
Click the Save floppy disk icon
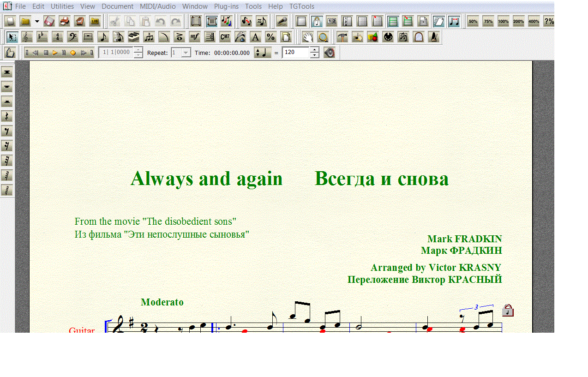(49, 21)
